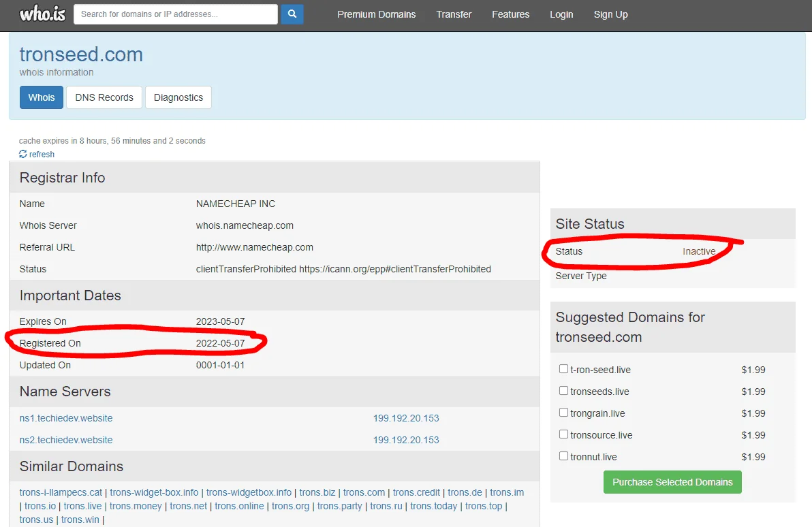Click Purchase Selected Domains button
Viewport: 812px width, 527px height.
[x=672, y=482]
